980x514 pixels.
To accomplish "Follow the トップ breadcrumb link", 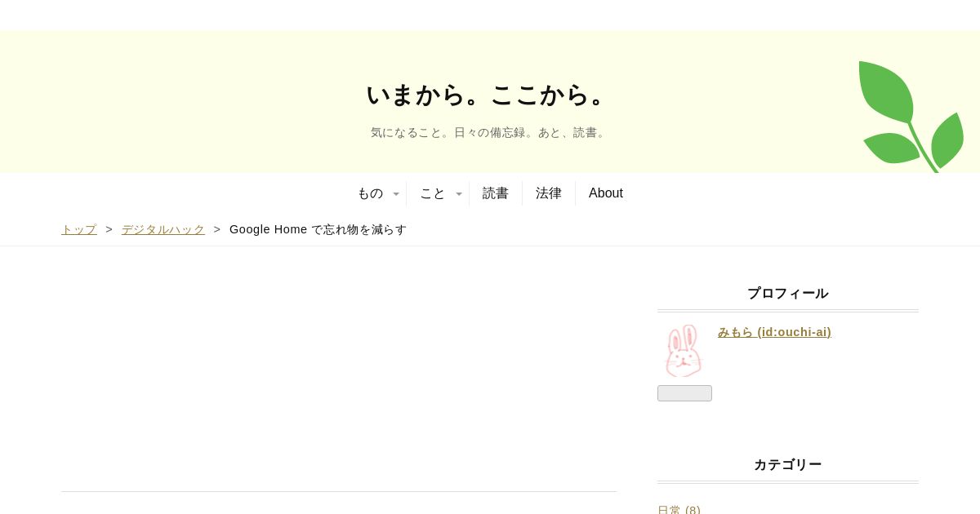I will pyautogui.click(x=78, y=229).
